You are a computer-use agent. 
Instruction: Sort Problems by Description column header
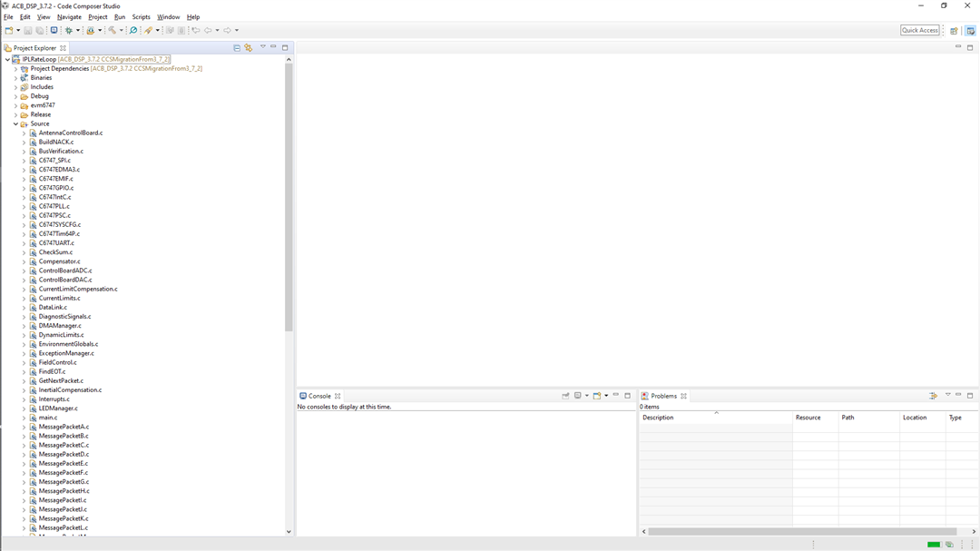[x=716, y=418]
